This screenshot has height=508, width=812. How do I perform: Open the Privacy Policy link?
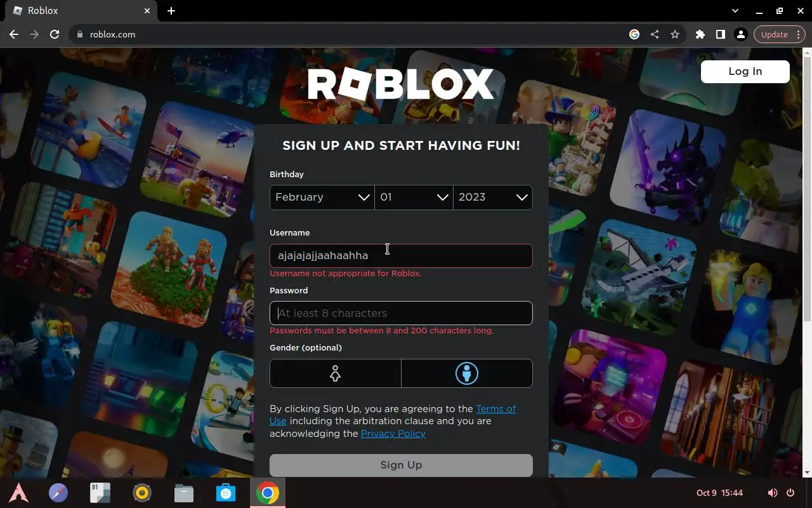393,434
